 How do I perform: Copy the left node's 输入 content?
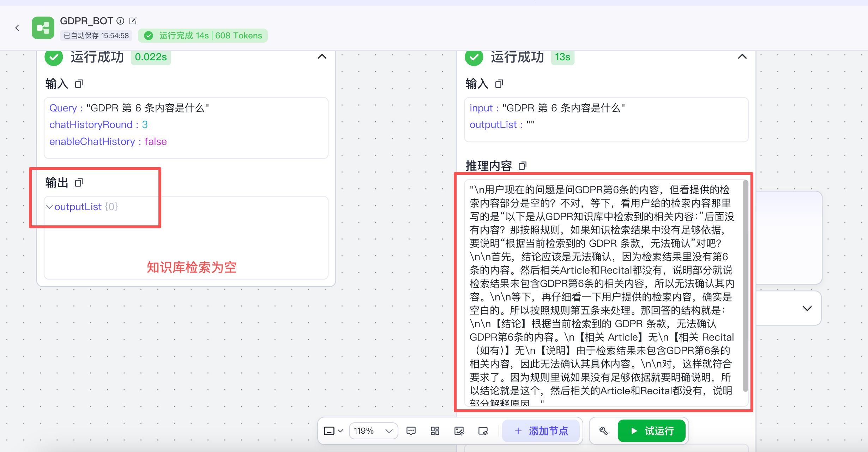[x=79, y=84]
